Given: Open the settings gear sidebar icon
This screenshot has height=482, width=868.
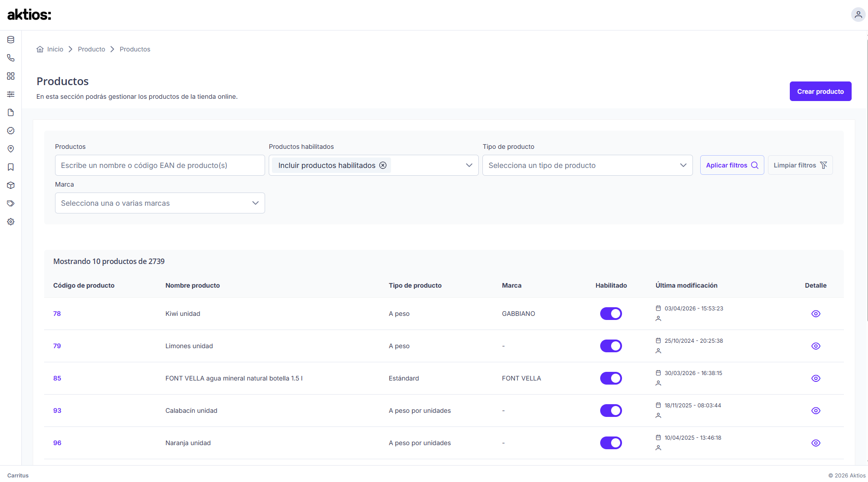Looking at the screenshot, I should point(11,222).
